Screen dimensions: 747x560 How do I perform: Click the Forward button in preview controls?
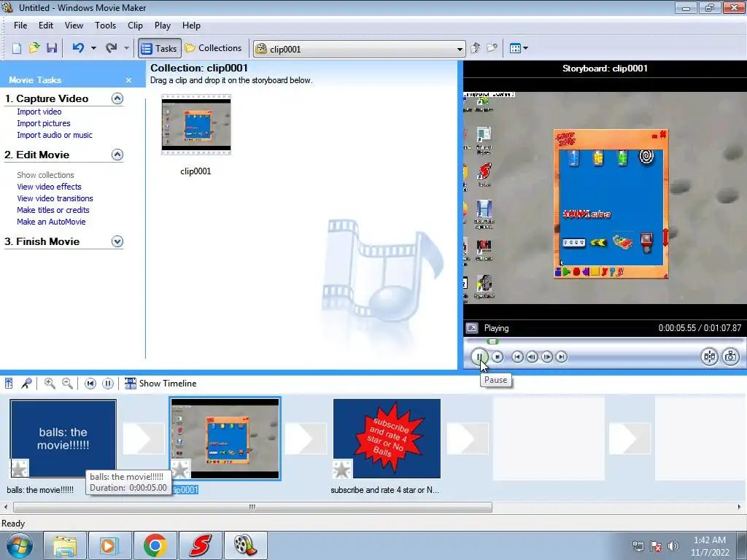[562, 357]
